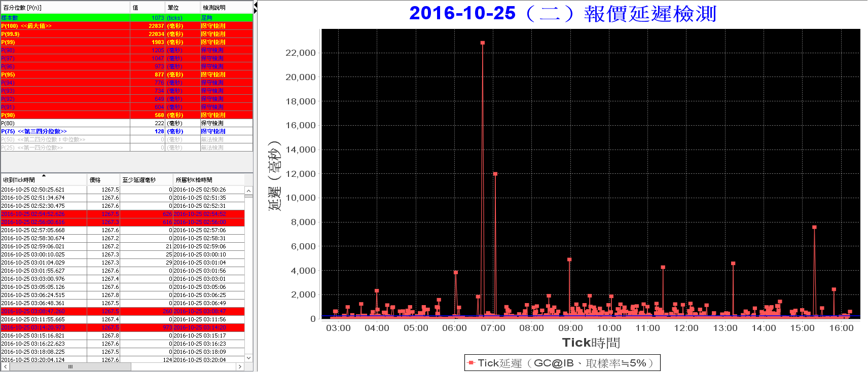The width and height of the screenshot is (868, 372).
Task: Click the 值 column header
Action: click(x=148, y=8)
